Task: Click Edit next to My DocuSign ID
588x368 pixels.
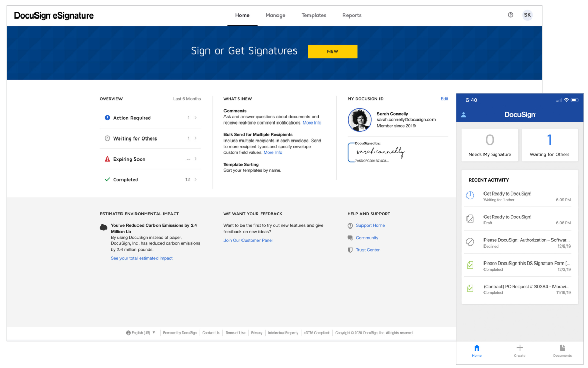Action: (444, 99)
